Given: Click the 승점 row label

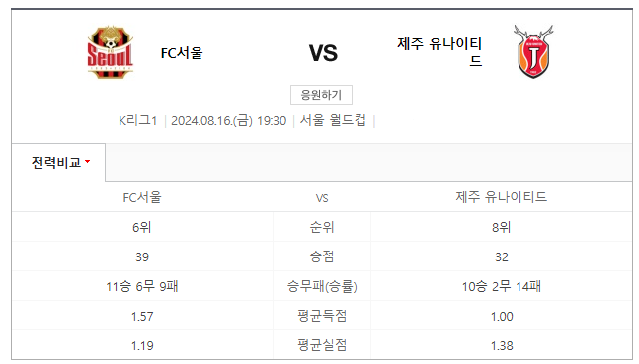Looking at the screenshot, I should click(322, 256).
